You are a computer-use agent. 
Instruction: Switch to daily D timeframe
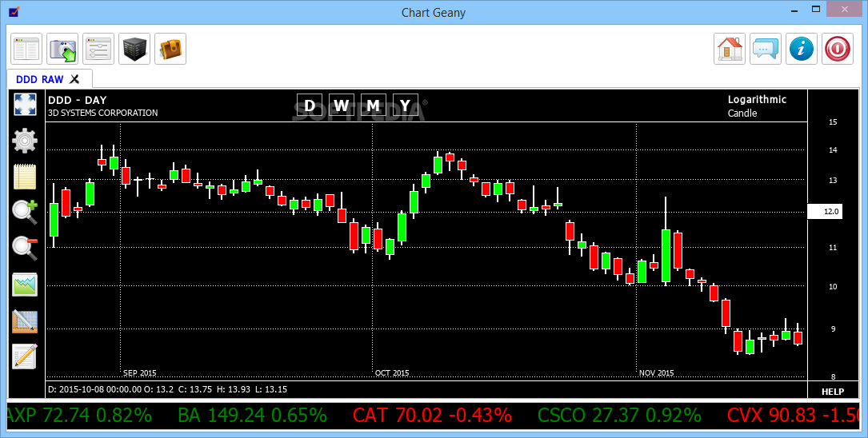[x=310, y=105]
